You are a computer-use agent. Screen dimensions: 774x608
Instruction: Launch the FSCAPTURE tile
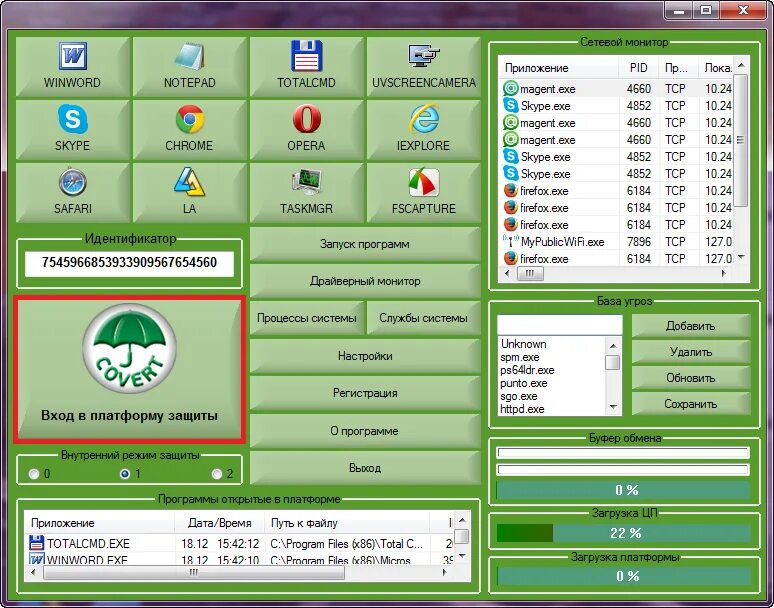[424, 193]
